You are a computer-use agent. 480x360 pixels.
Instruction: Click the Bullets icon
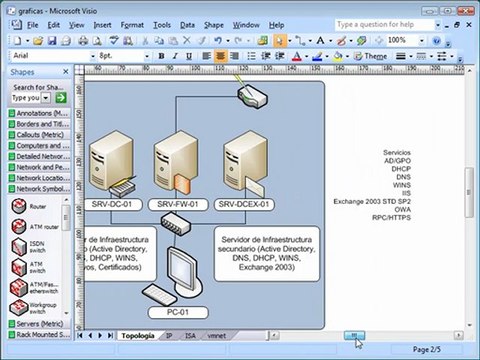[252, 56]
